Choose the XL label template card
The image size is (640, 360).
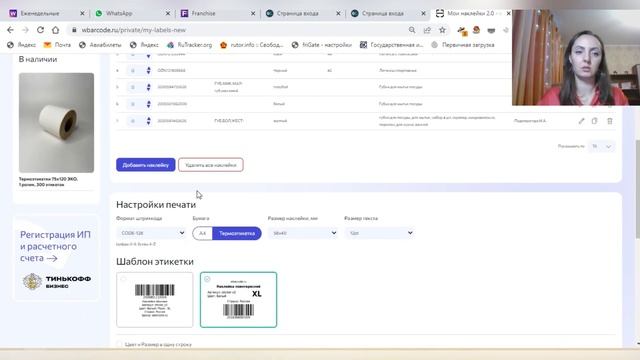click(x=238, y=300)
